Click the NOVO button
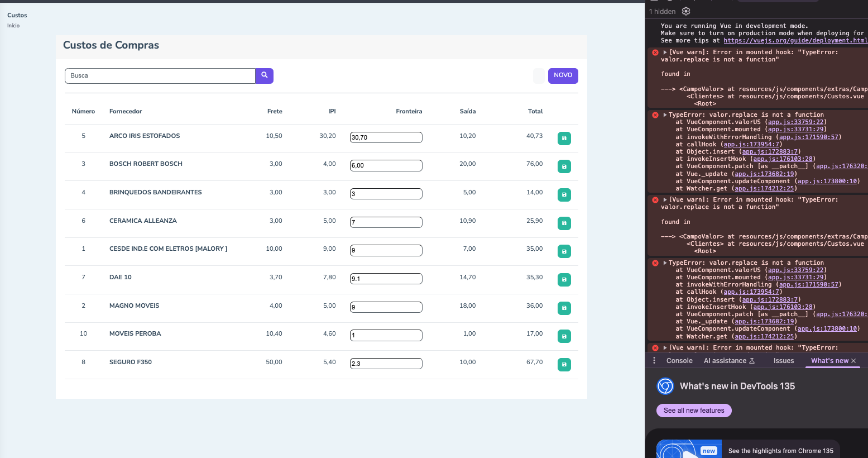The width and height of the screenshot is (868, 458). (x=563, y=75)
